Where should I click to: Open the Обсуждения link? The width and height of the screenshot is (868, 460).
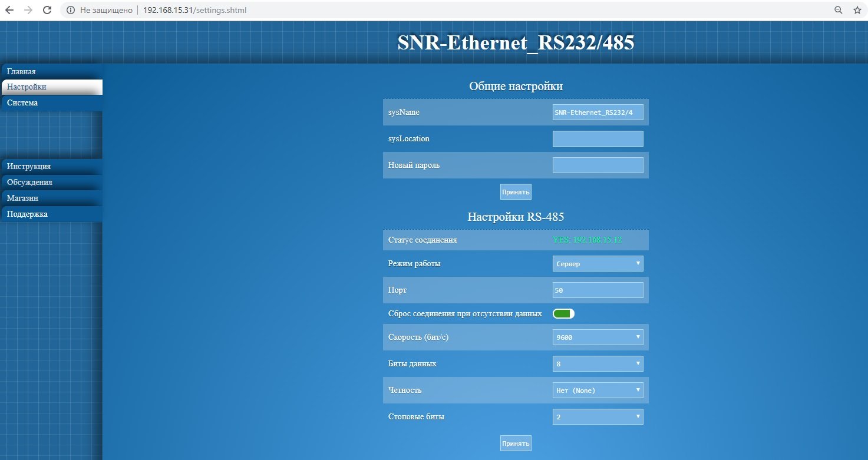(x=51, y=183)
